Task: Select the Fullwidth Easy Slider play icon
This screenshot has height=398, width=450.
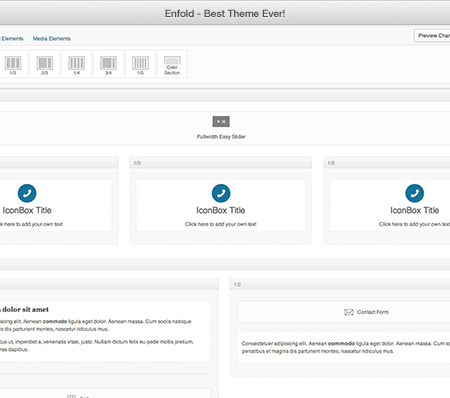Action: click(x=221, y=122)
